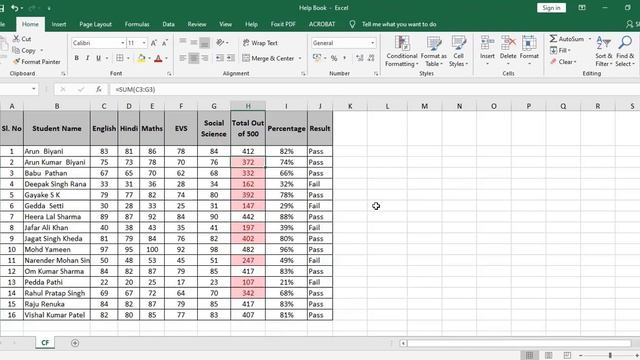Open the Format cells menu
This screenshot has height=360, width=640.
tap(529, 51)
